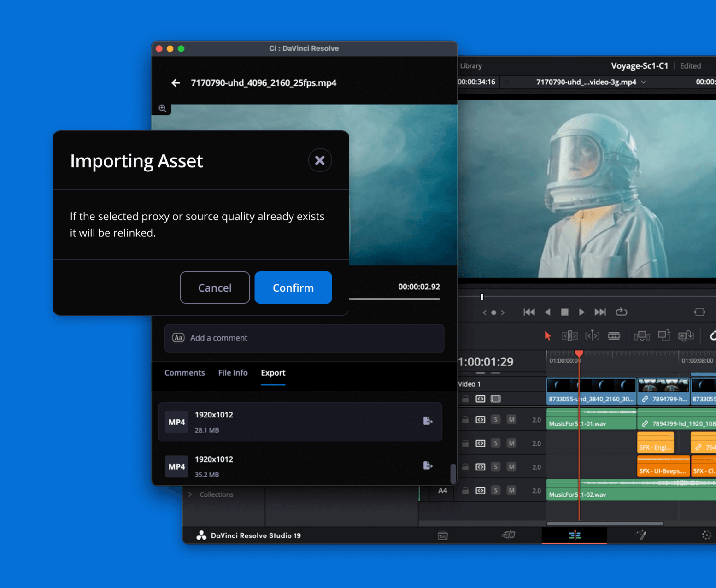Click the Add a comment field
The width and height of the screenshot is (716, 588).
click(304, 338)
